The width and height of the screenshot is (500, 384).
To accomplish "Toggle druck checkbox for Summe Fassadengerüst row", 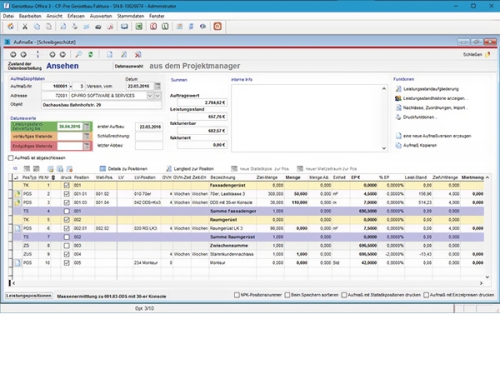I will click(67, 211).
